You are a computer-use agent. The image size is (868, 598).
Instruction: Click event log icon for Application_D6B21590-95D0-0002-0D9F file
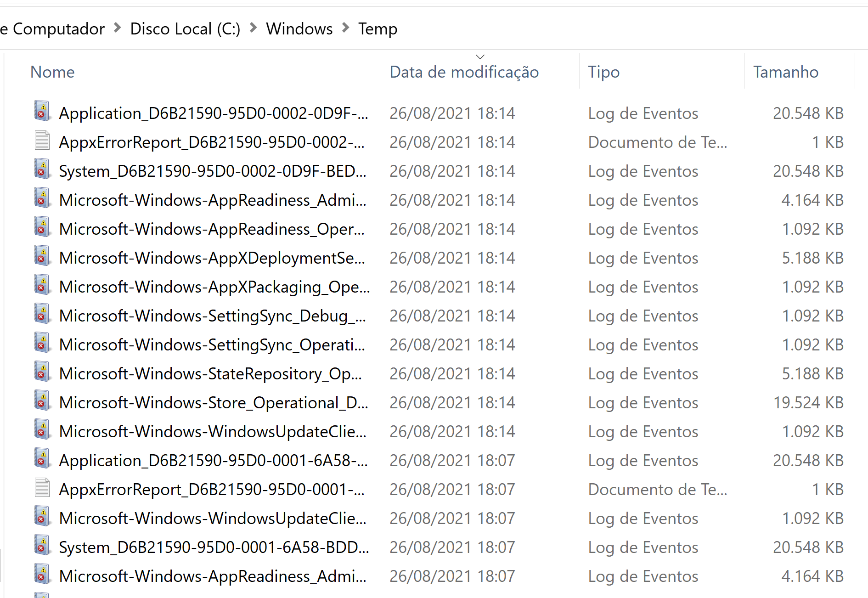[42, 111]
